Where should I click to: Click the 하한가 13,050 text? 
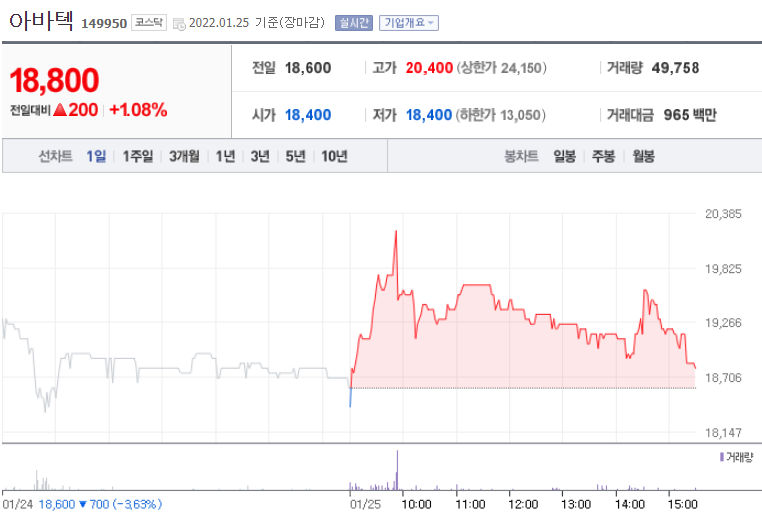coord(501,115)
